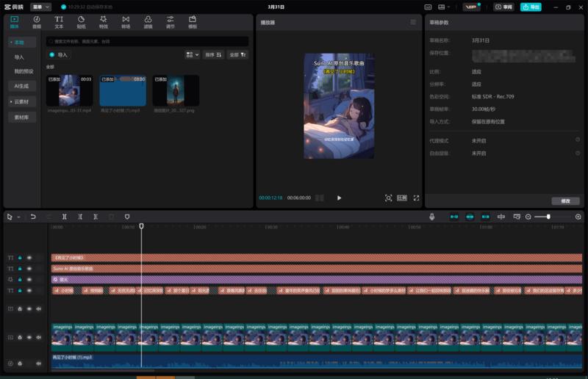Mute the main video track audio
588x379 pixels.
click(x=39, y=337)
